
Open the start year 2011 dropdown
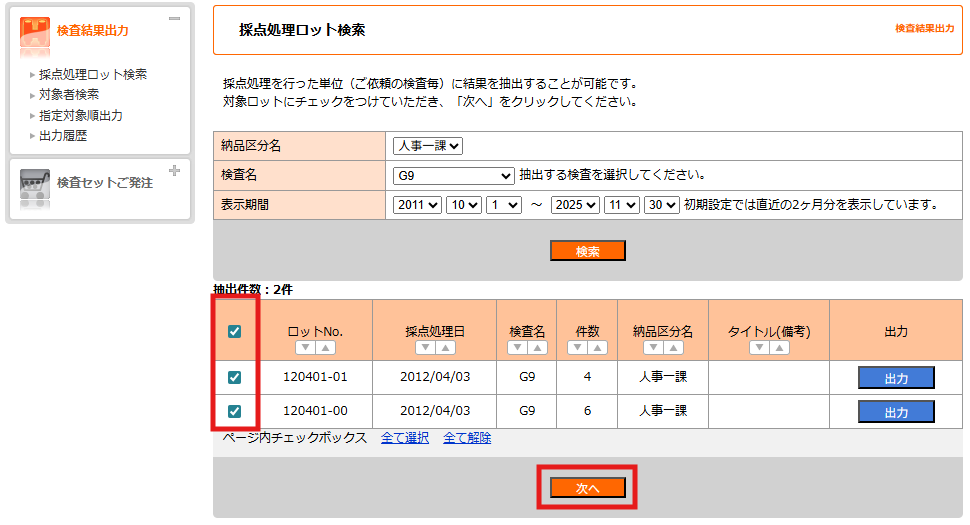[417, 204]
